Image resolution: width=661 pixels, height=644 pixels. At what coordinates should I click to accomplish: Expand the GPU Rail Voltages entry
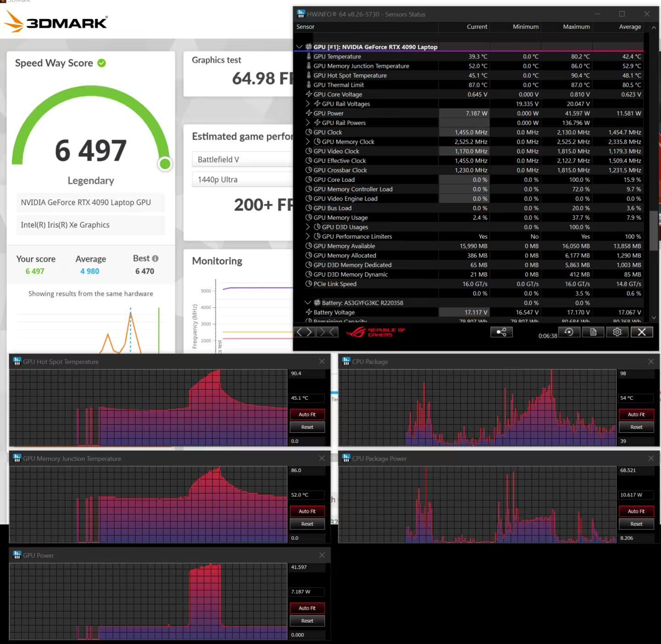308,104
